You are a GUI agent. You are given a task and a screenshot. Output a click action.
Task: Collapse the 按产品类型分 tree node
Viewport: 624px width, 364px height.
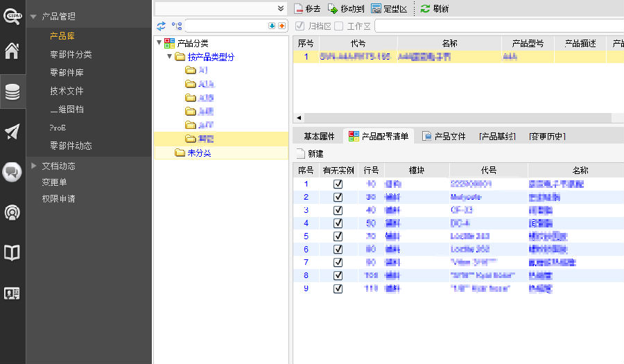[169, 57]
